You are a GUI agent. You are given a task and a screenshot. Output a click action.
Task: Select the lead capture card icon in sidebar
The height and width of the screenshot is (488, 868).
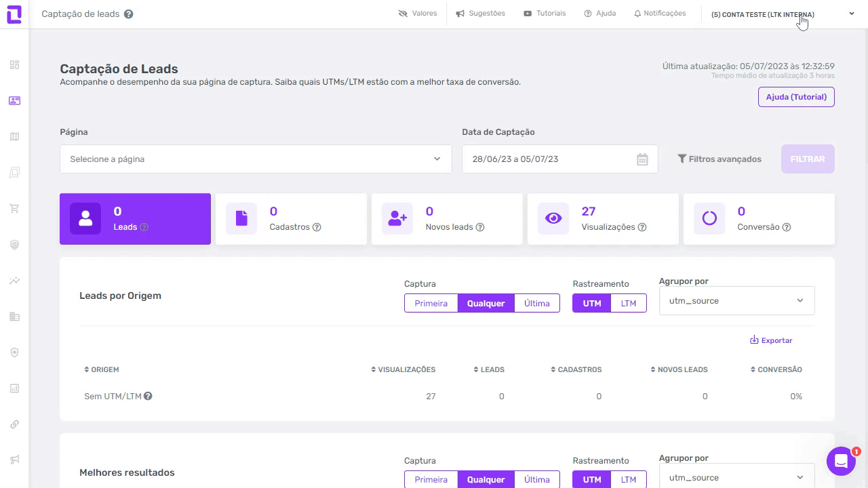point(14,101)
